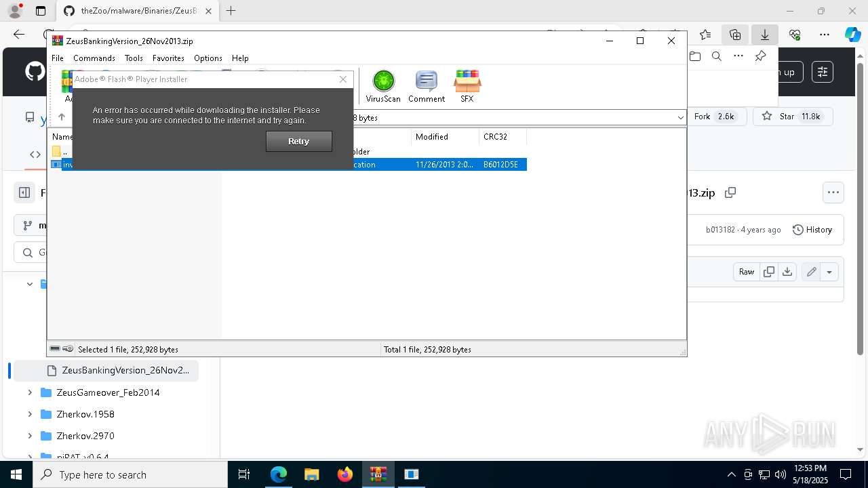Go back in the browser
This screenshot has width=868, height=488.
(x=19, y=35)
